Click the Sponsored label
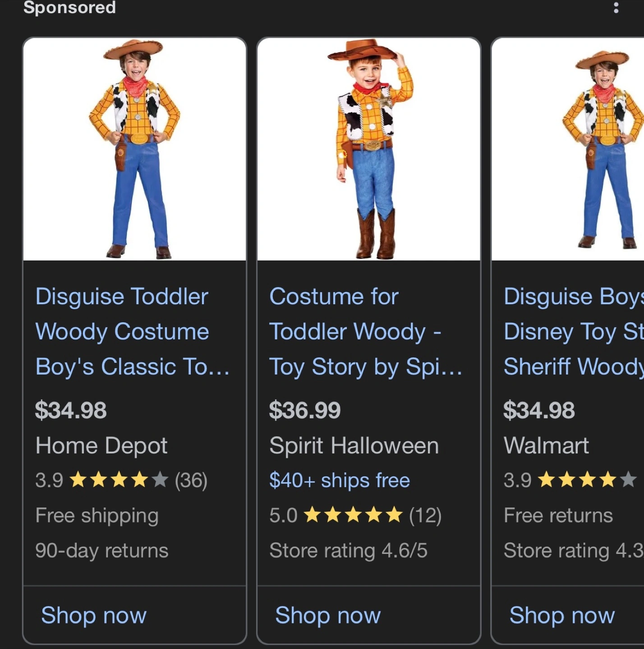Image resolution: width=644 pixels, height=649 pixels. 69,8
